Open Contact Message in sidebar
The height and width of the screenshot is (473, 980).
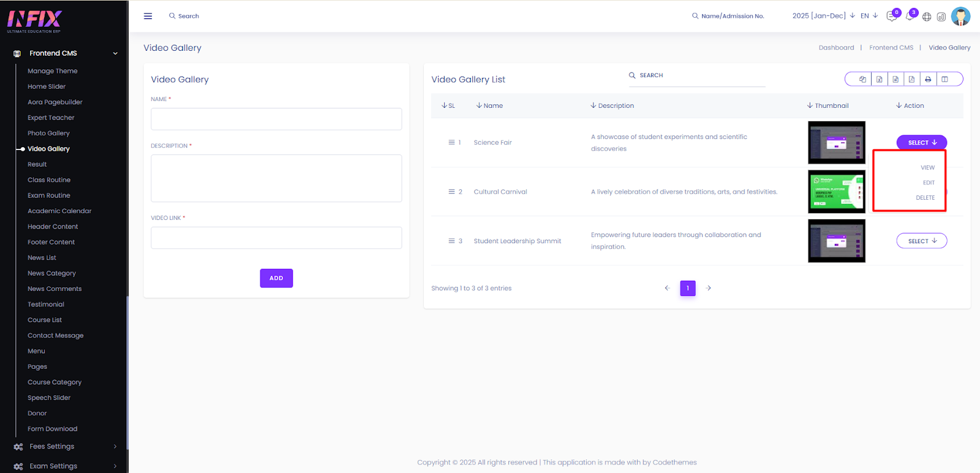point(55,336)
